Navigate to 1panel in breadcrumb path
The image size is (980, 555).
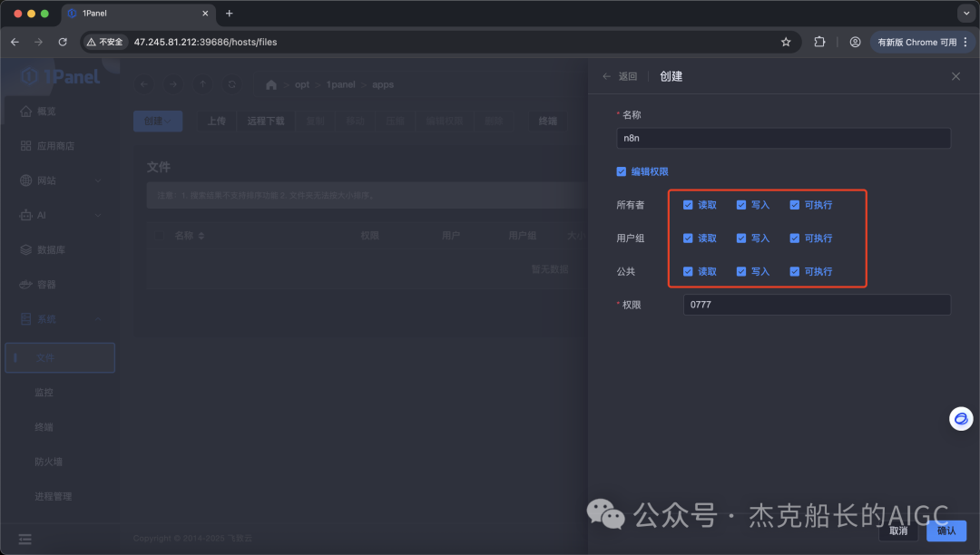pos(340,84)
